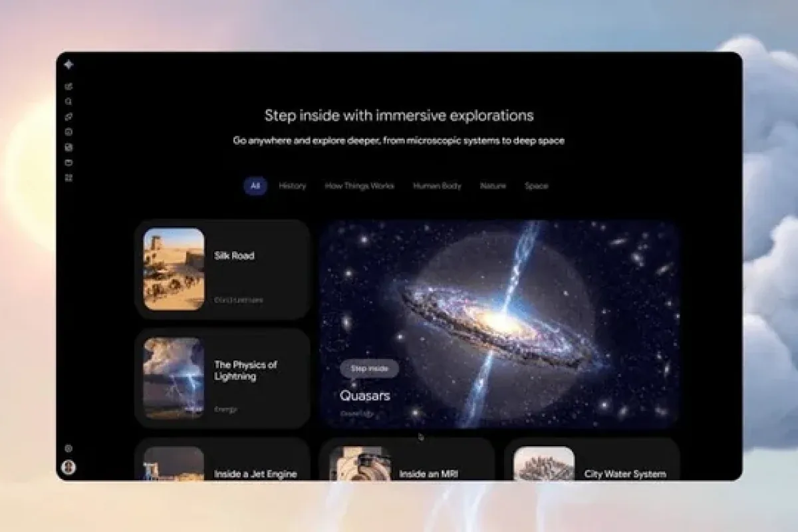Click the "Quasars" title text
The height and width of the screenshot is (532, 798).
(x=365, y=396)
